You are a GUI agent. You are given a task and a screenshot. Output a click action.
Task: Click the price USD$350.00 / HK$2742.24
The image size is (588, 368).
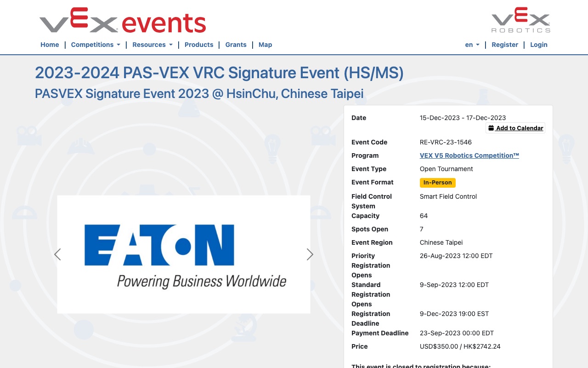[x=460, y=346]
